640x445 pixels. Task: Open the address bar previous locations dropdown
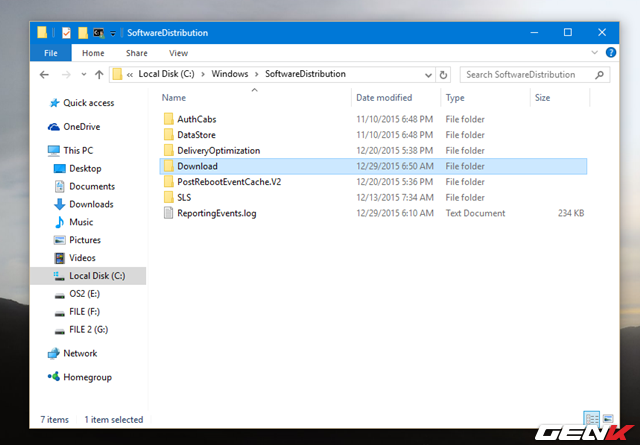[x=434, y=74]
